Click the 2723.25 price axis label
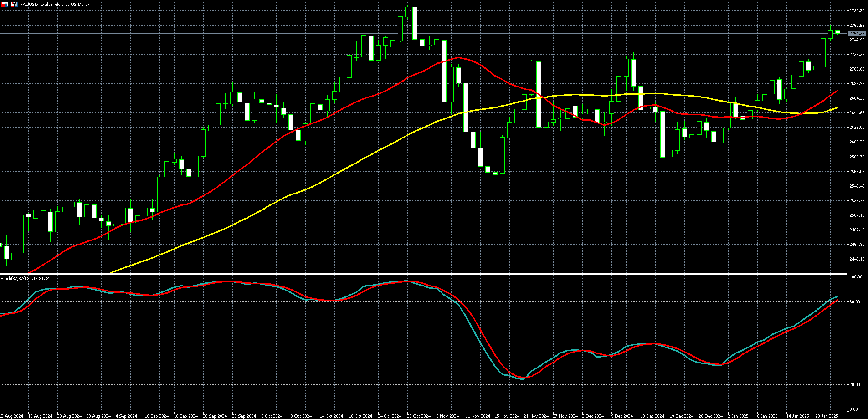868x419 pixels. [x=857, y=55]
